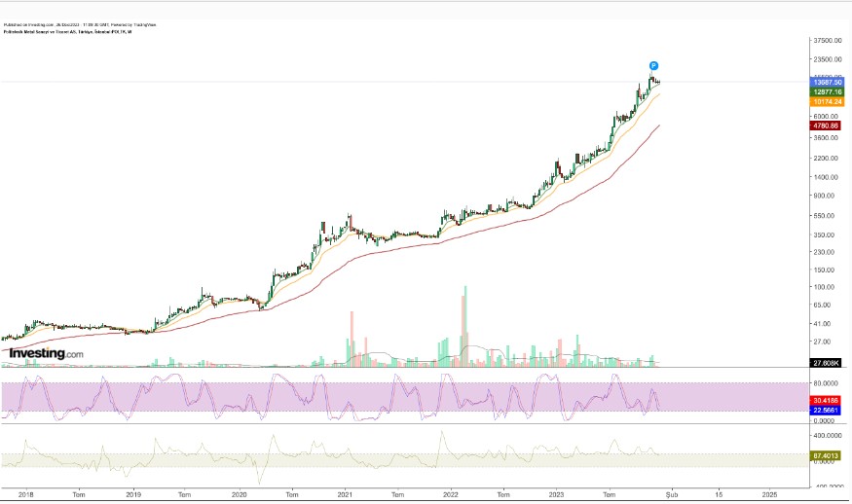The image size is (852, 504).
Task: Click the red 30.4186 stochastic value label
Action: [x=827, y=400]
